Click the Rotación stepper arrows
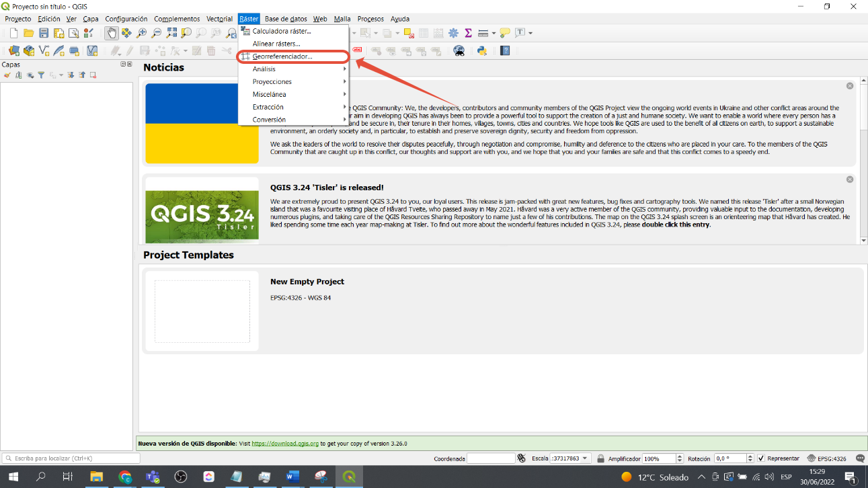Screen dimensions: 868x488 coord(750,458)
